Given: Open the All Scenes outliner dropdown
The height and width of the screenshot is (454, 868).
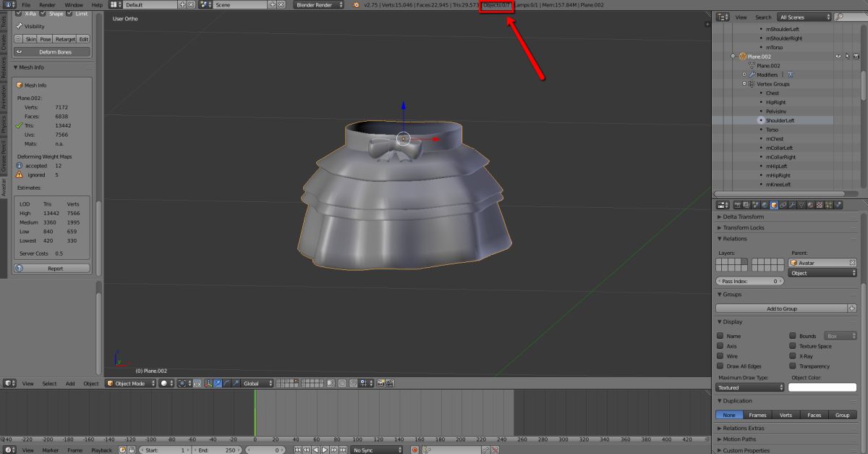Looking at the screenshot, I should point(804,17).
